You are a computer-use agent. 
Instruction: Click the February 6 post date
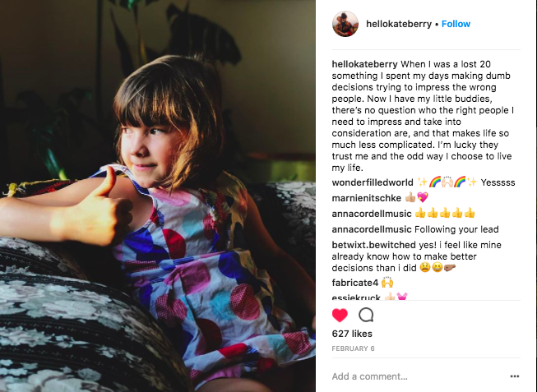tap(353, 348)
